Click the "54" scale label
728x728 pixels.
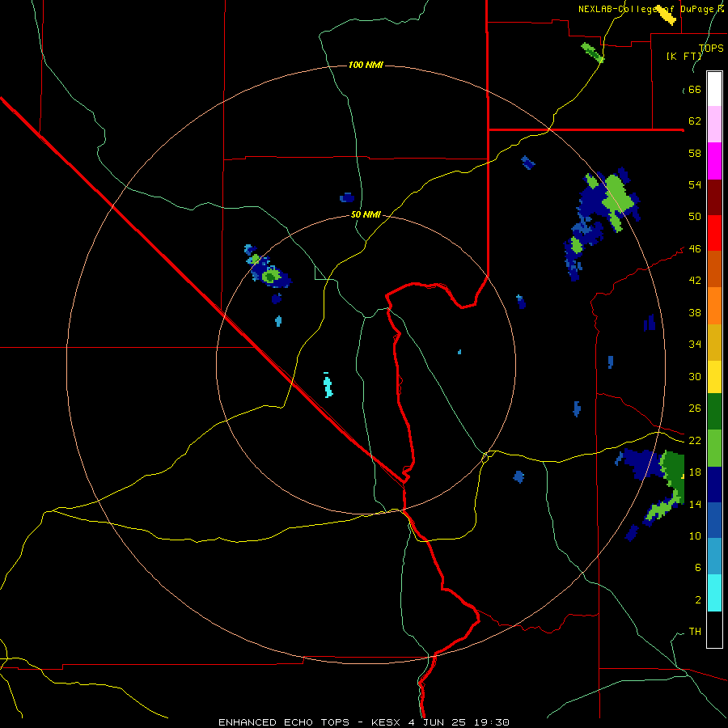click(x=695, y=184)
